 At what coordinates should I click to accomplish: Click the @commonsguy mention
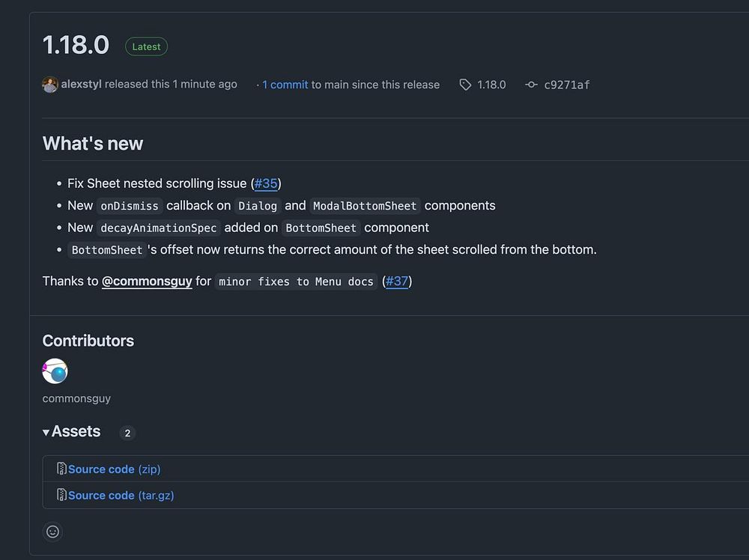tap(147, 281)
